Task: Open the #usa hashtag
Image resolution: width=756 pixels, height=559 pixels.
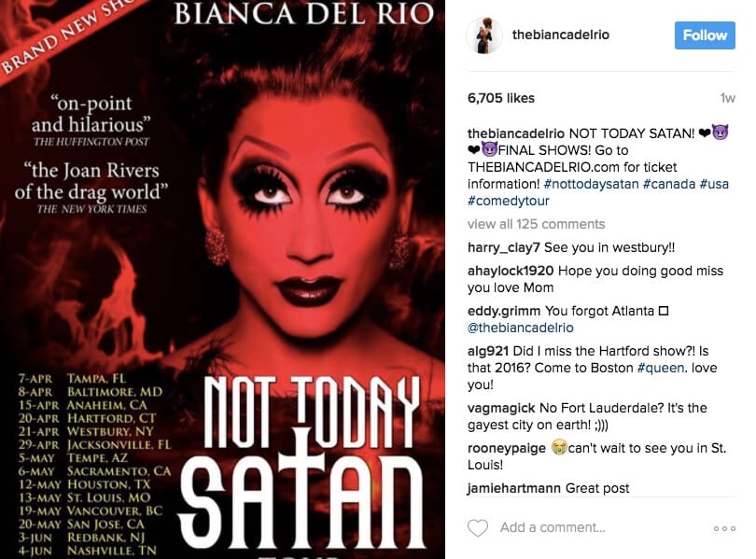Action: pos(714,184)
